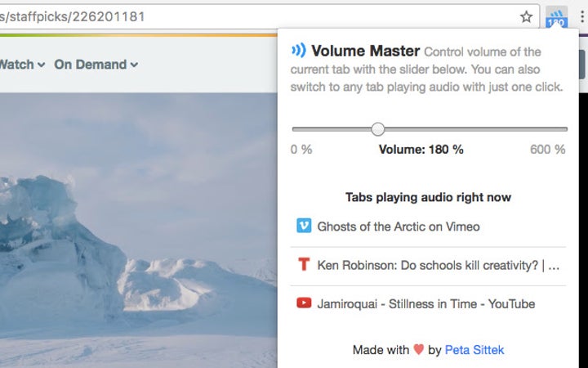
Task: Click the Volume Master title text
Action: [x=366, y=51]
